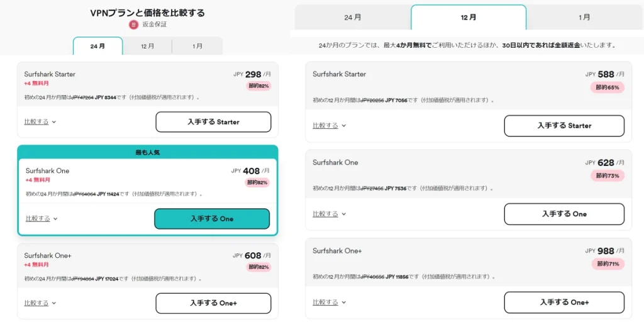
Task: Click Surfshark Starter title in 12-month panel
Action: 339,74
